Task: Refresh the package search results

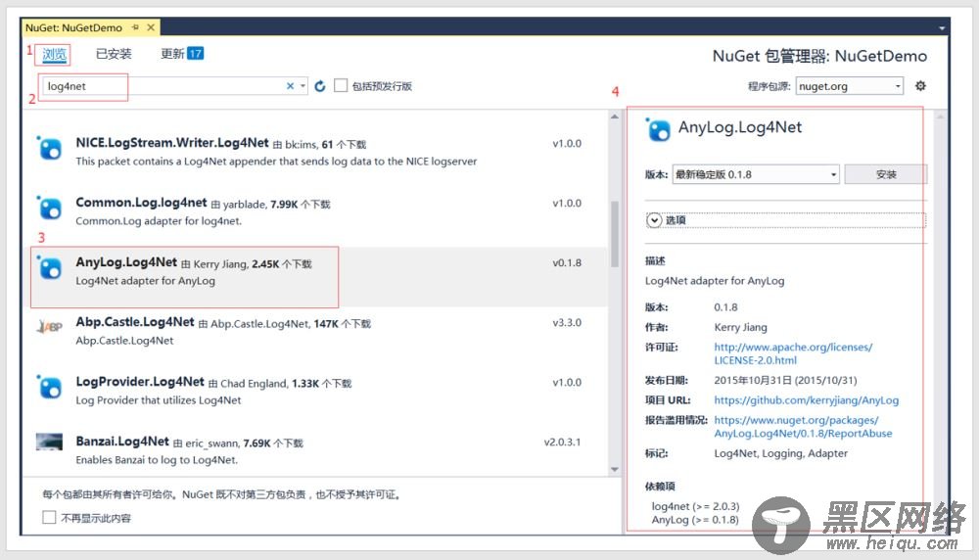Action: (x=320, y=86)
